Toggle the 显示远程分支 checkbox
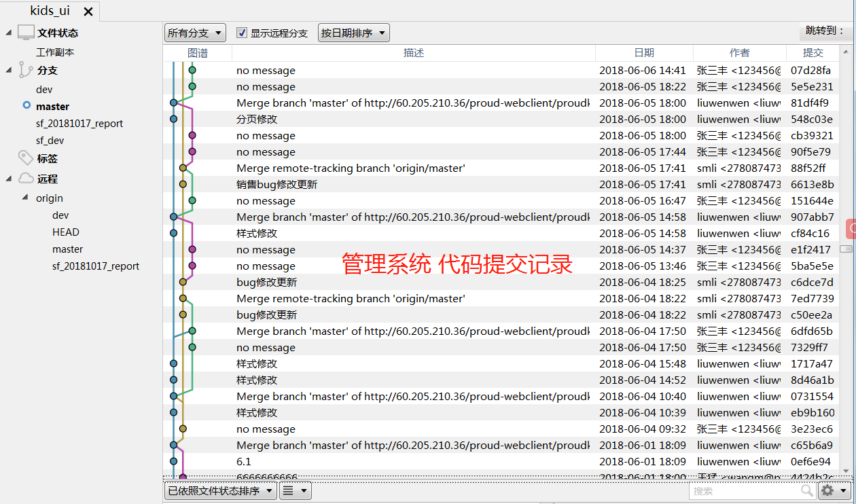 pos(241,33)
